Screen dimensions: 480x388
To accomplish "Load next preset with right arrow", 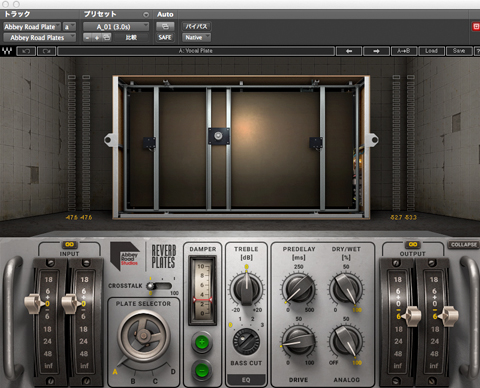I will 376,51.
